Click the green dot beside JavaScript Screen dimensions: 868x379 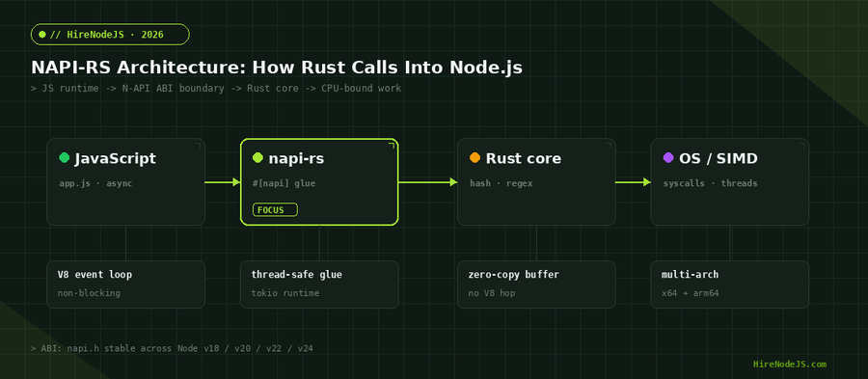click(65, 158)
